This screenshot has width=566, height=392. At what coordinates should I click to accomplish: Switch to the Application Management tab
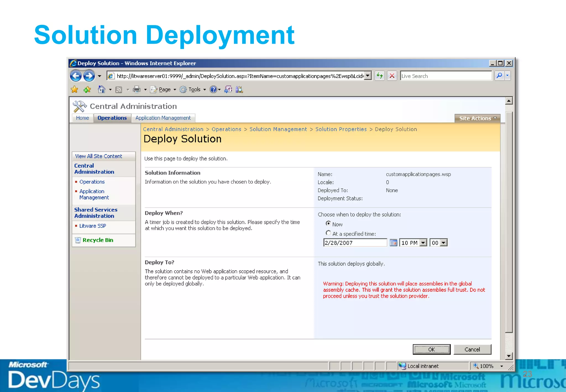(x=163, y=118)
